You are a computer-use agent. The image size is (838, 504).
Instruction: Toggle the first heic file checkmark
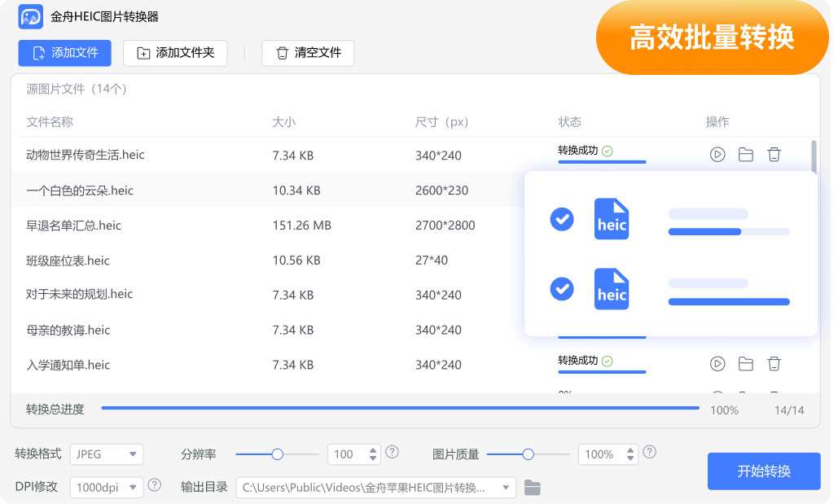point(562,219)
